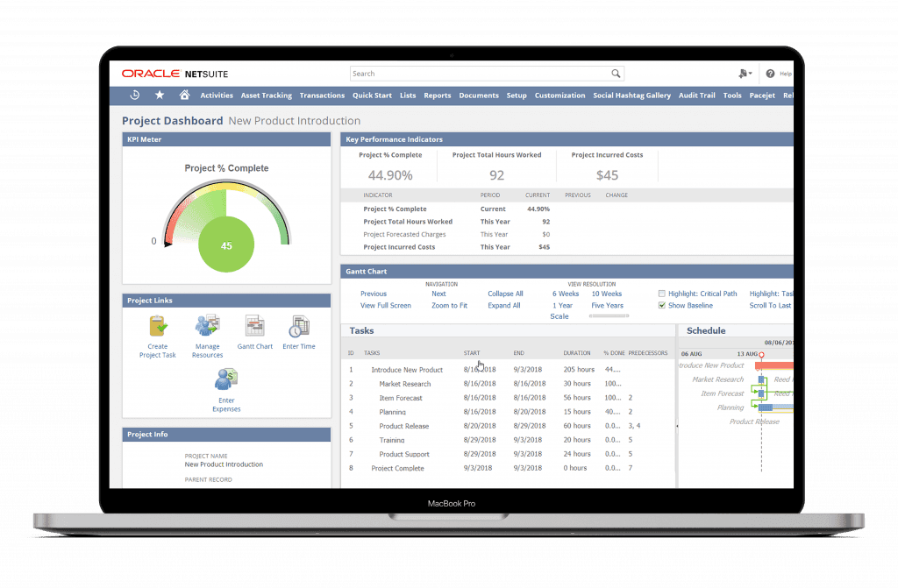Open the Activities menu
The height and width of the screenshot is (588, 898).
coord(217,96)
